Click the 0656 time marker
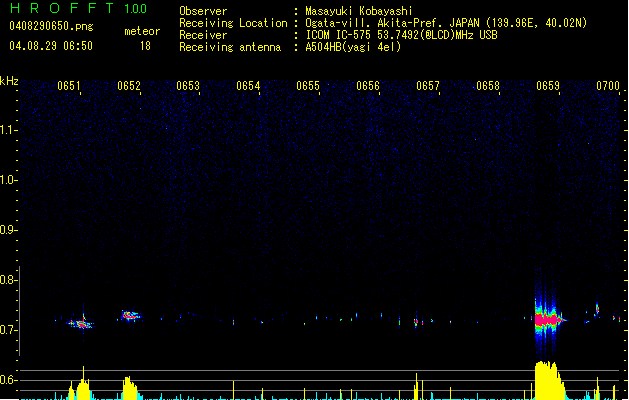629x400 pixels. pyautogui.click(x=368, y=86)
